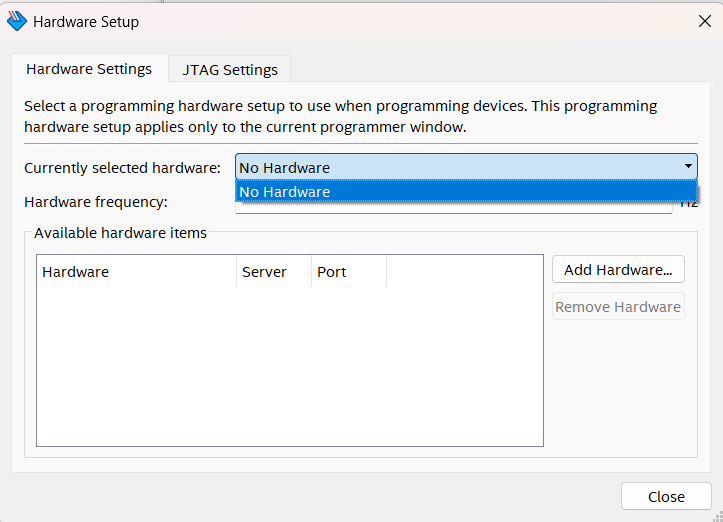Click the 'Currently selected hardware:' label
Viewport: 723px width, 522px height.
(122, 168)
